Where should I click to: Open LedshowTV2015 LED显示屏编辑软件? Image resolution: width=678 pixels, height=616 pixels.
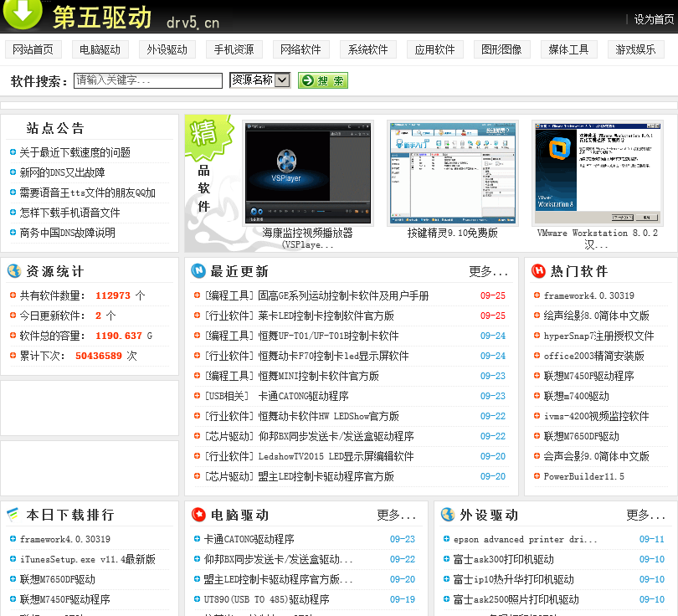click(x=336, y=456)
